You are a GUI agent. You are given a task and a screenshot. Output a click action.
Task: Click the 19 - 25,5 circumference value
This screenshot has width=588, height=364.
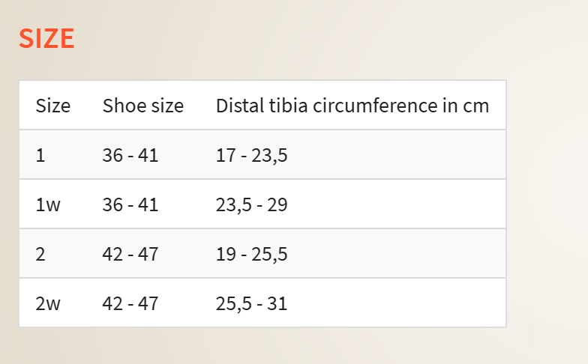tap(252, 254)
